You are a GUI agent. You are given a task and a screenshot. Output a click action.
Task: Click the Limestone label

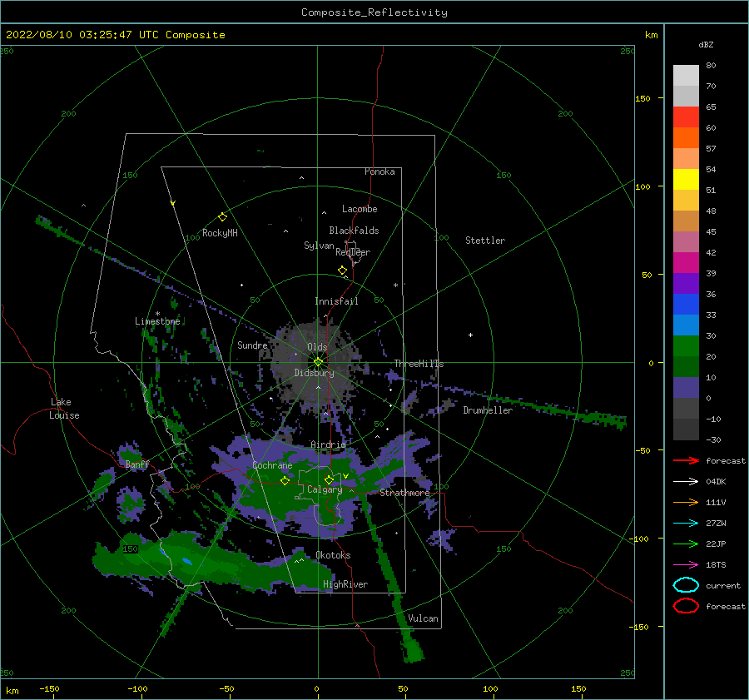pos(157,321)
